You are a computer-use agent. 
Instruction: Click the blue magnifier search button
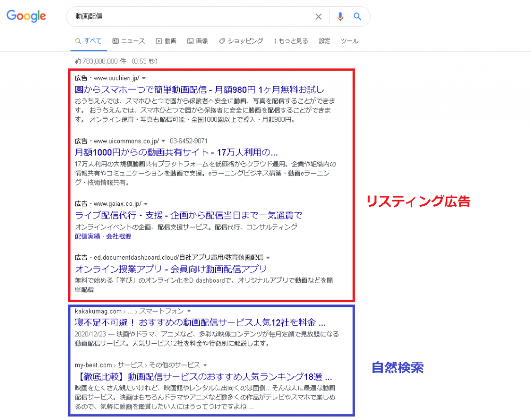[357, 16]
